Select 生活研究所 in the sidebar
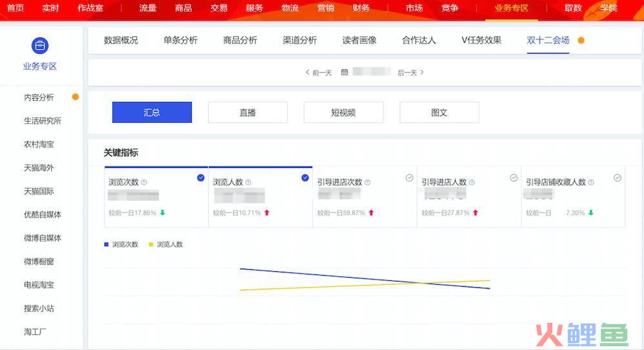This screenshot has width=644, height=350. point(43,121)
